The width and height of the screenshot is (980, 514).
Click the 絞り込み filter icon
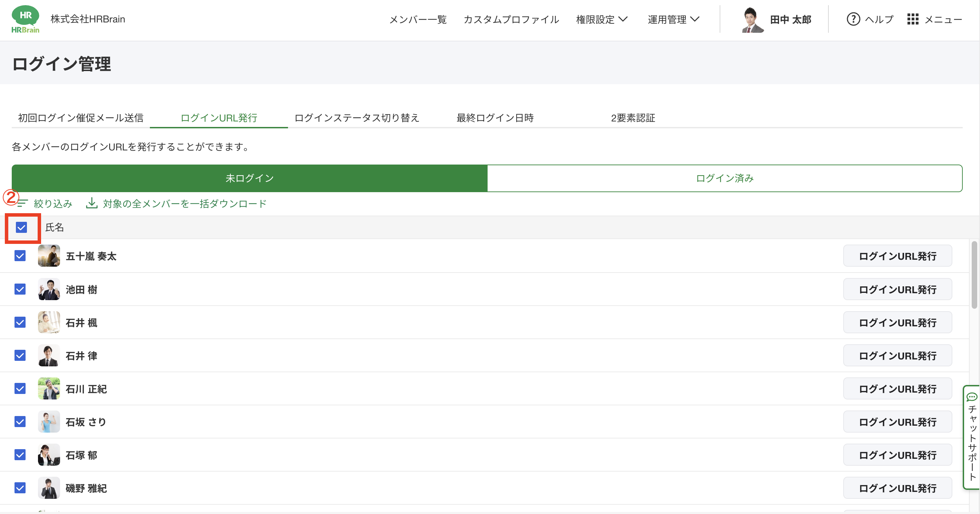(x=23, y=204)
